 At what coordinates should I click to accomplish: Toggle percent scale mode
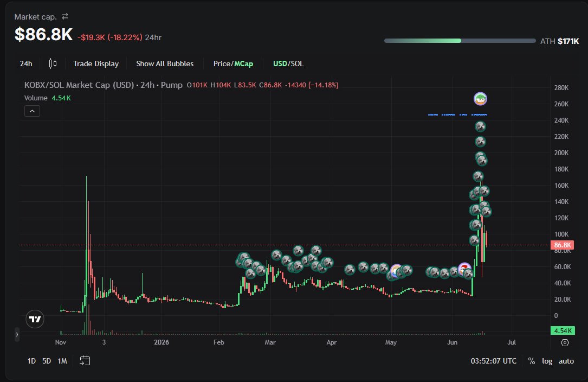[x=532, y=361]
